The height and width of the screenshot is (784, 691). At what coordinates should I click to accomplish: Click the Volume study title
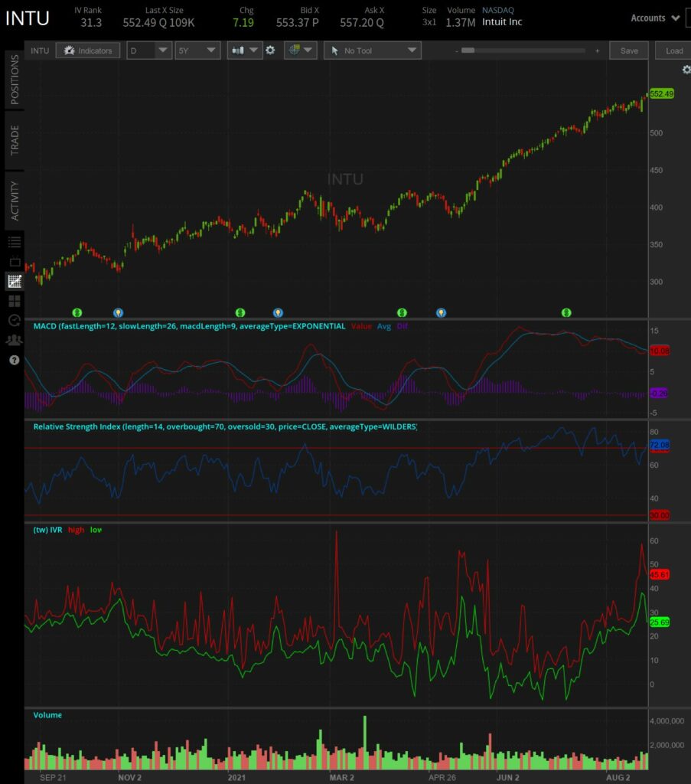click(x=47, y=715)
